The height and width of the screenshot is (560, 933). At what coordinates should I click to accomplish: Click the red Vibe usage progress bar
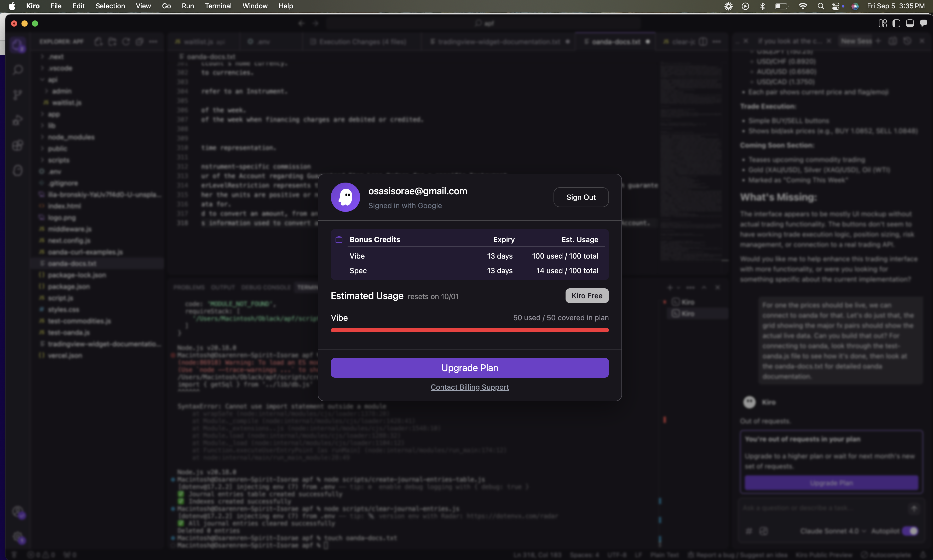[469, 330]
